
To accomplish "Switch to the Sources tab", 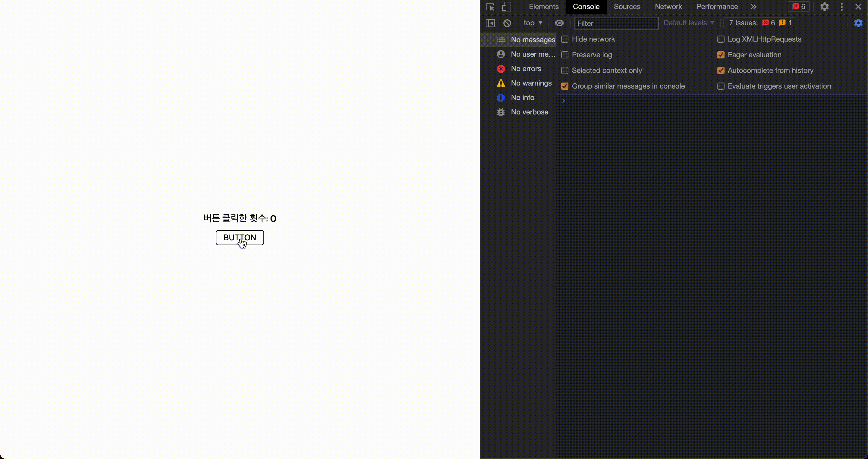I will click(x=627, y=7).
